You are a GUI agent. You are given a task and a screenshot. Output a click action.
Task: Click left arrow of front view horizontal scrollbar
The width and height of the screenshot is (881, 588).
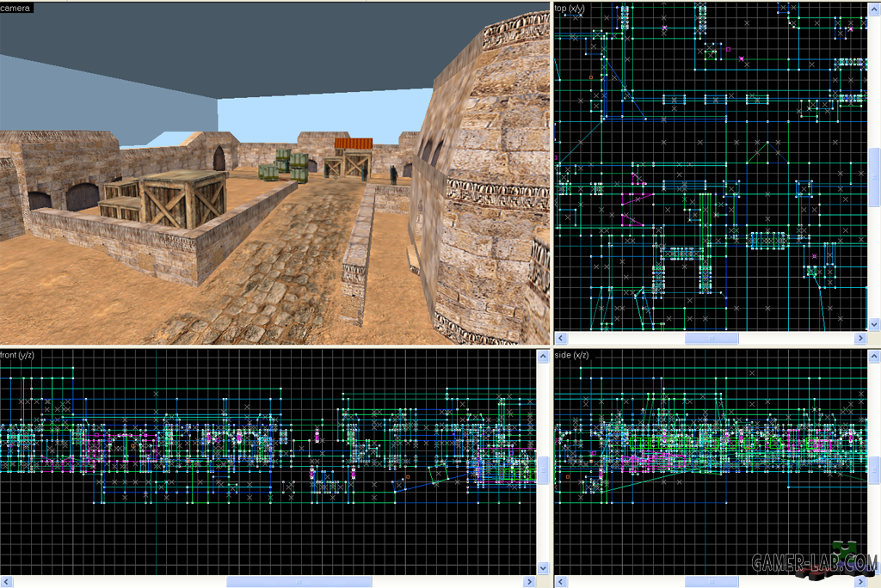click(6, 582)
